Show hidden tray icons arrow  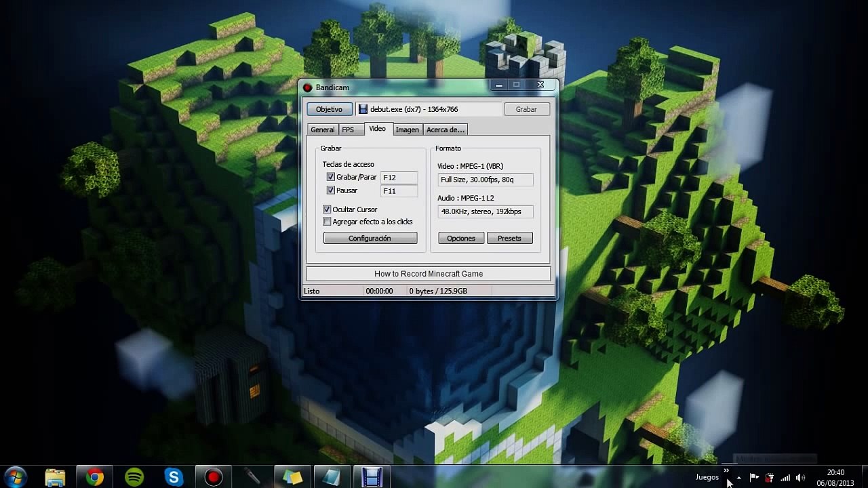pyautogui.click(x=739, y=477)
